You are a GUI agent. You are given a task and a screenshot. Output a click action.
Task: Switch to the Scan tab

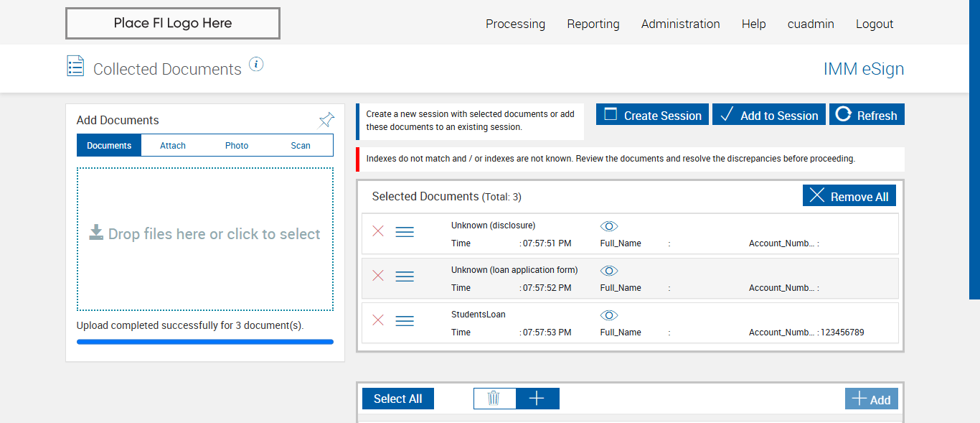coord(301,145)
